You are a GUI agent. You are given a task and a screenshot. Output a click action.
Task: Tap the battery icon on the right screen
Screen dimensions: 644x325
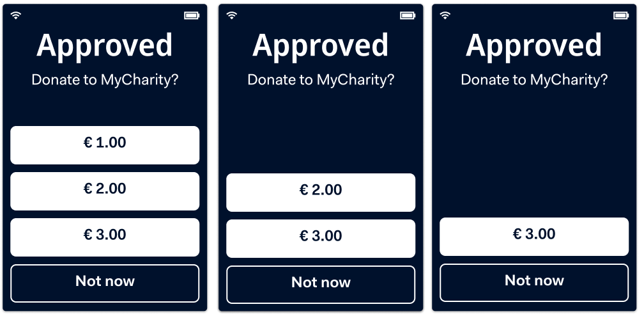coord(621,15)
